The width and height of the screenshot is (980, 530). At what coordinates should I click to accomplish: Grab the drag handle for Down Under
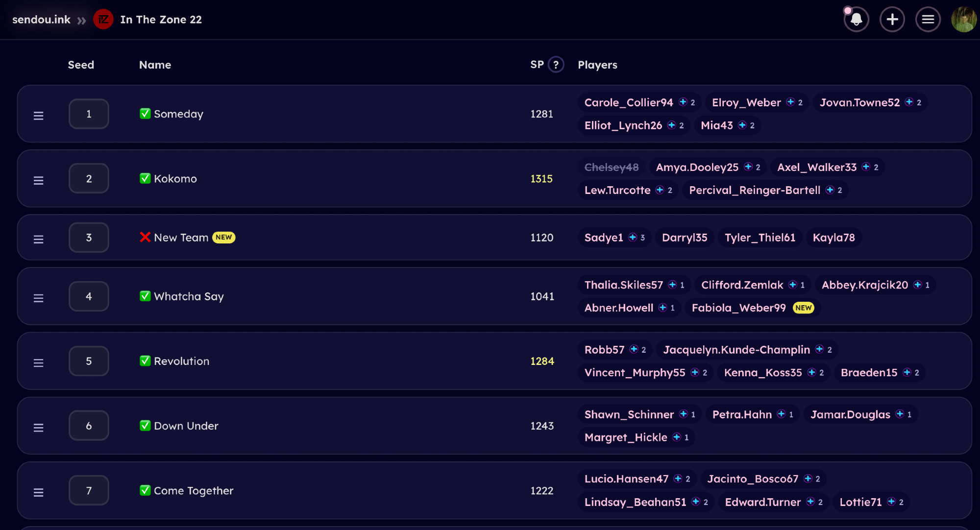(x=39, y=428)
